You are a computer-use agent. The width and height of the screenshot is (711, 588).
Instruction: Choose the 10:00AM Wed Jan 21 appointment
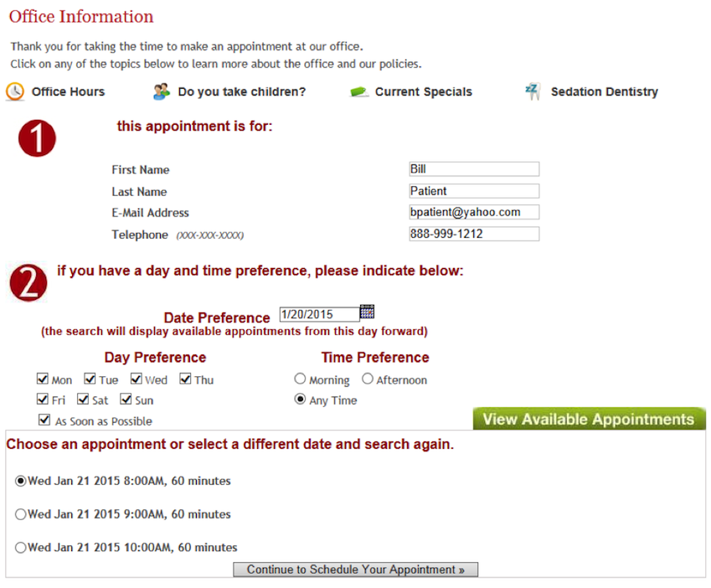(x=21, y=548)
